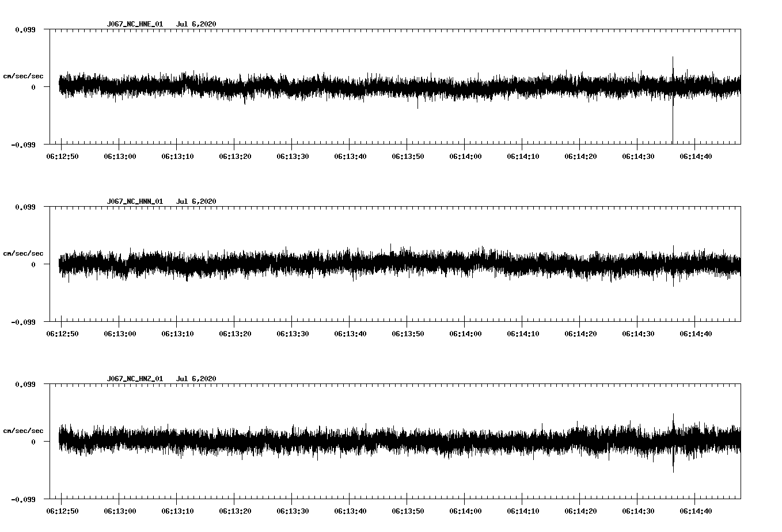Click 06:14:30 time label under HNN plot
782x532 pixels.
click(638, 334)
